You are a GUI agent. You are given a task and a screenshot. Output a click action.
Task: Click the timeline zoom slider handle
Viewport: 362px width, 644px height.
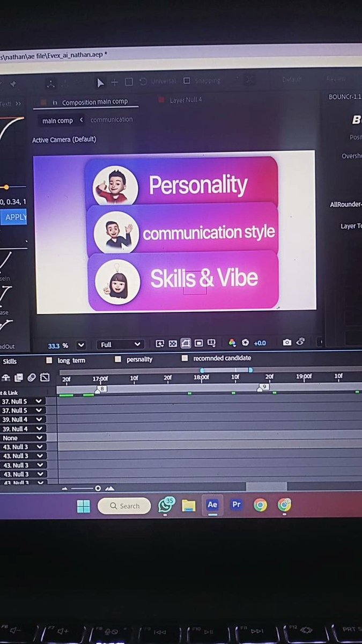pyautogui.click(x=98, y=488)
